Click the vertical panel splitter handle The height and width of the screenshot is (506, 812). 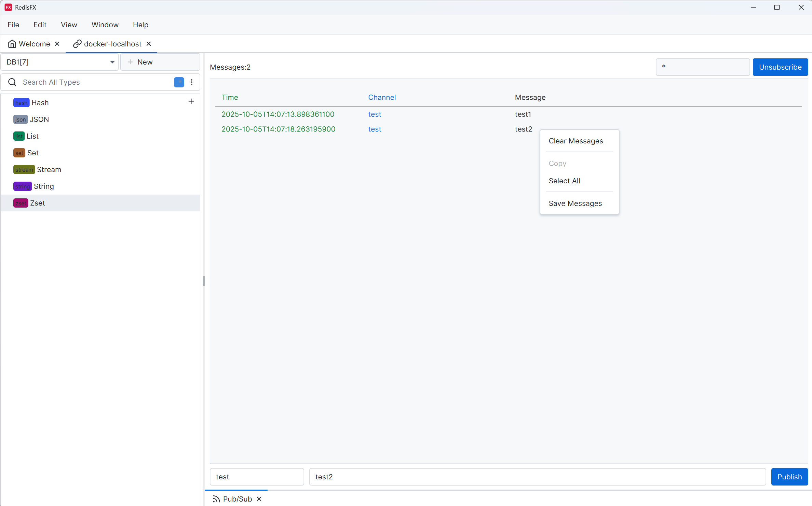204,281
